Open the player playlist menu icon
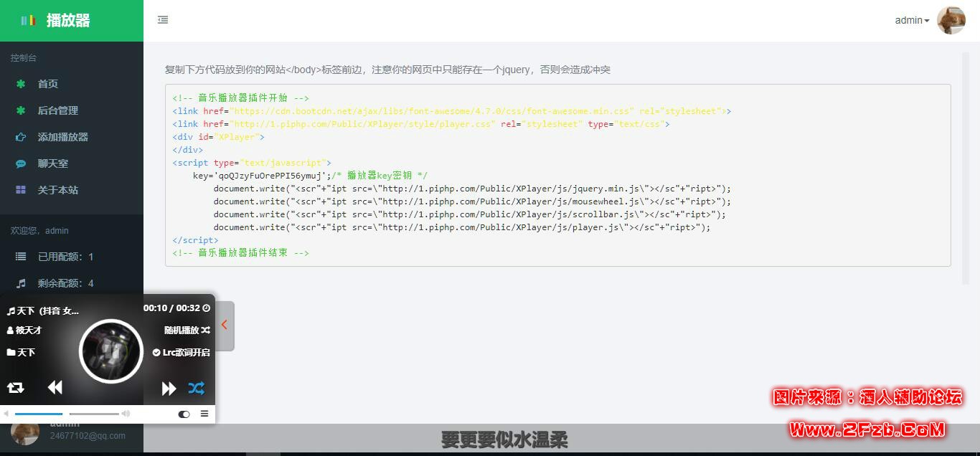980x456 pixels. pyautogui.click(x=204, y=414)
